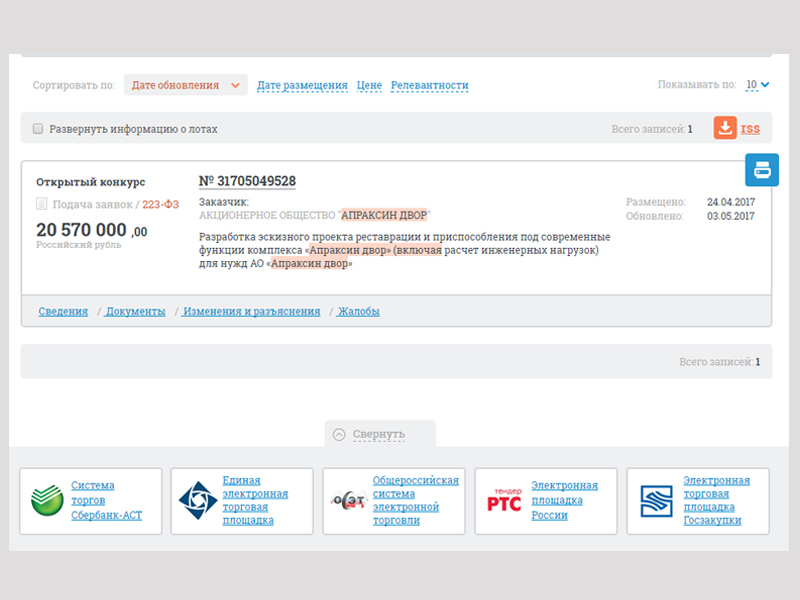The image size is (800, 600).
Task: Click the Sberbank-AST green logo
Action: (x=47, y=501)
